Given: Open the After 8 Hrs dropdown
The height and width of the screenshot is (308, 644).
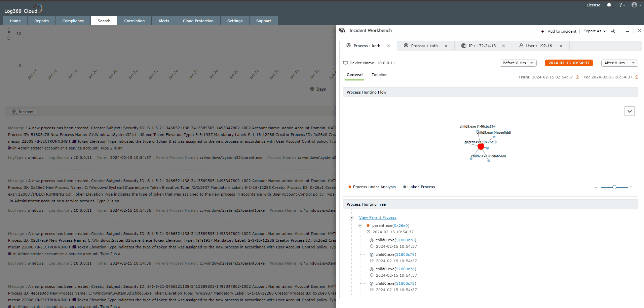Looking at the screenshot, I should point(619,63).
